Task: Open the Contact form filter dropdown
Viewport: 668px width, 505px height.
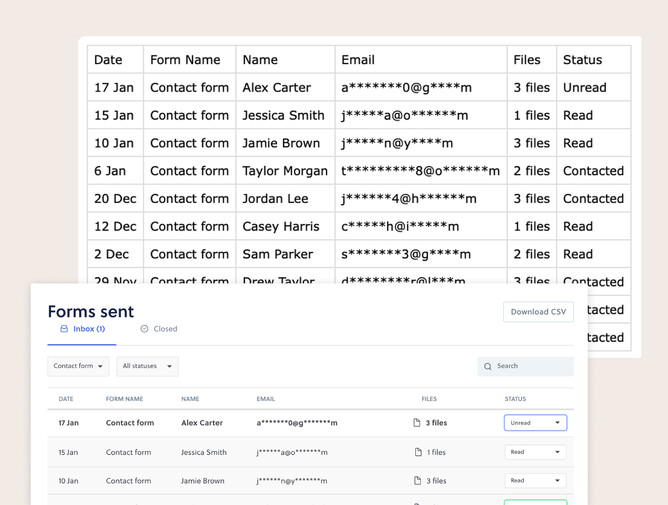Action: point(78,366)
